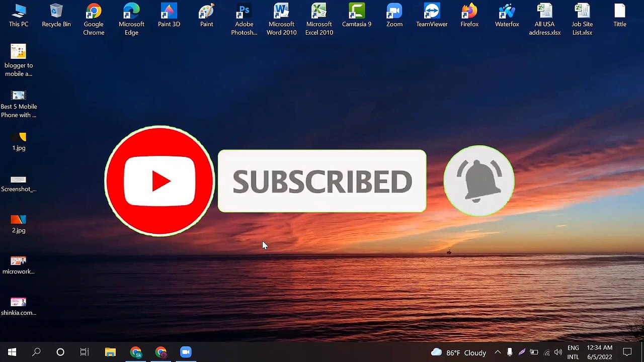Select the Waterfox desktop shortcut
Viewport: 644px width, 362px height.
(x=507, y=16)
